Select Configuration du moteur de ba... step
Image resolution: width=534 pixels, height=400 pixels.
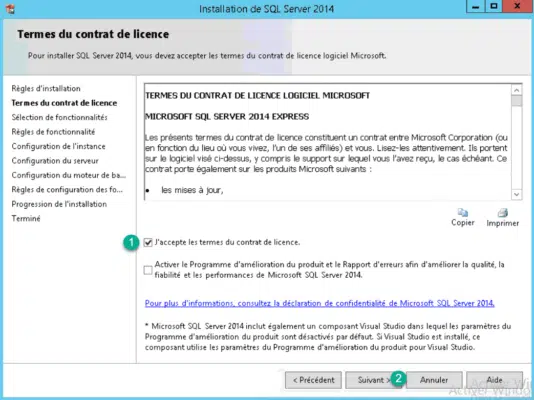coord(68,175)
